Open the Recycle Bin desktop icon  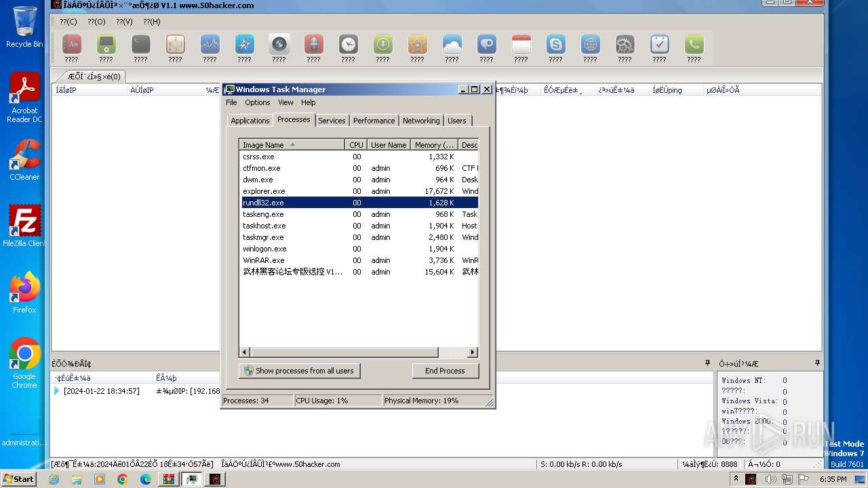pyautogui.click(x=24, y=27)
